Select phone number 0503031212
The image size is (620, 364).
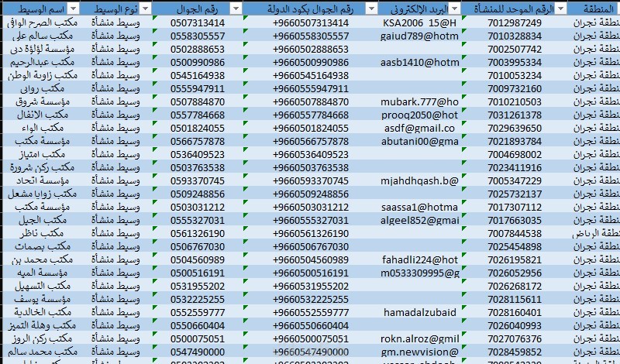pyautogui.click(x=198, y=207)
